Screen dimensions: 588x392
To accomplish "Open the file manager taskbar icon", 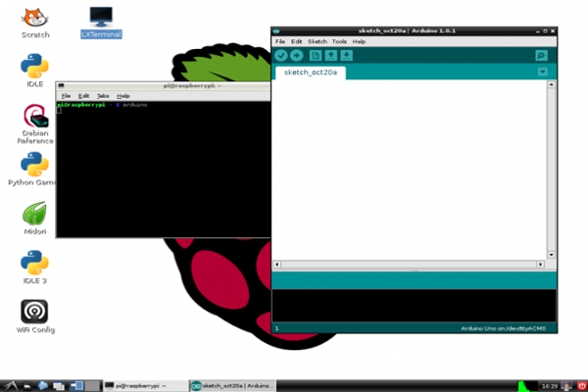I will coord(27,385).
